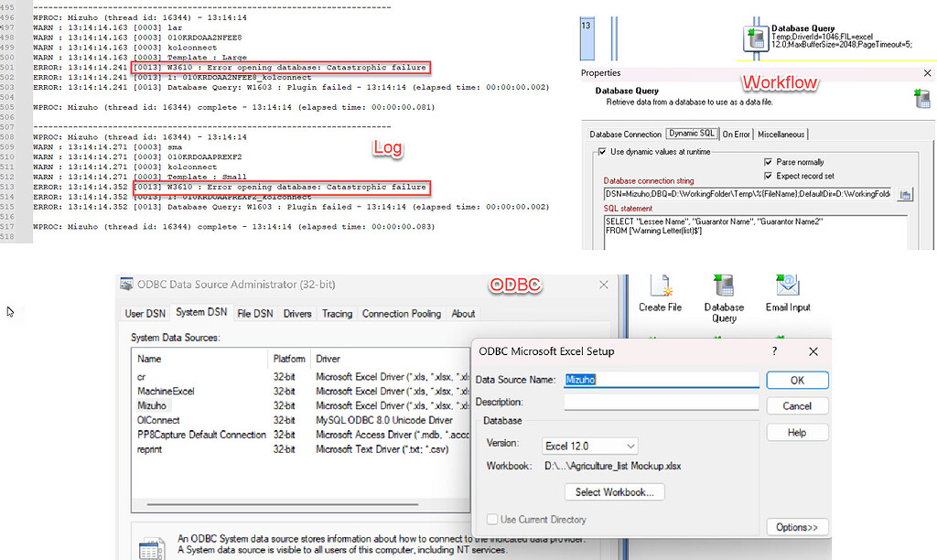Expand more settings with Options>>
The width and height of the screenshot is (937, 560).
tap(796, 527)
